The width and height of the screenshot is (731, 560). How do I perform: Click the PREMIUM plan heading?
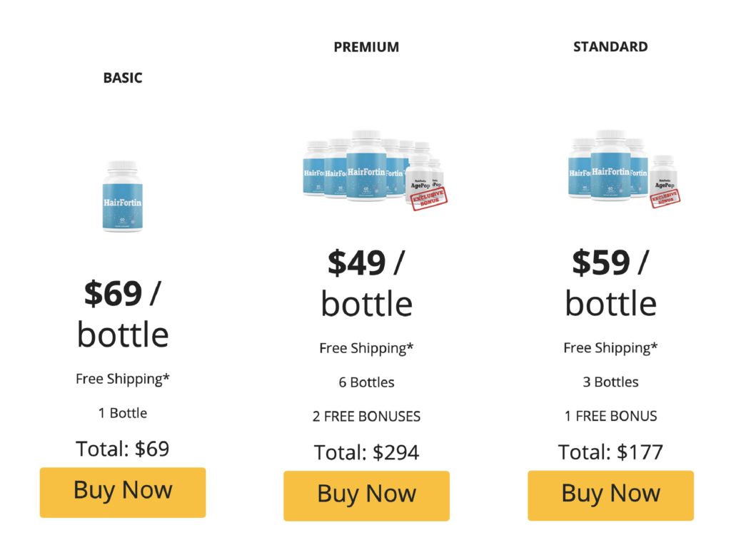click(x=366, y=47)
